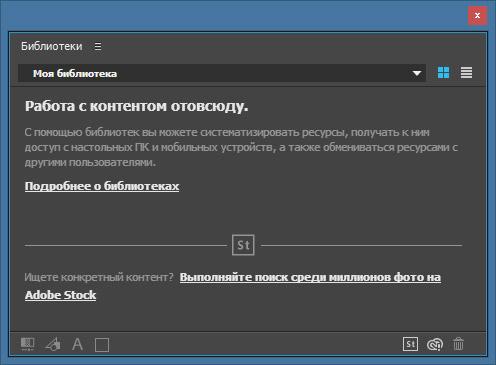Viewport: 496px width, 365px height.
Task: Click the text Ищете конкретный контент?
Action: (x=99, y=277)
